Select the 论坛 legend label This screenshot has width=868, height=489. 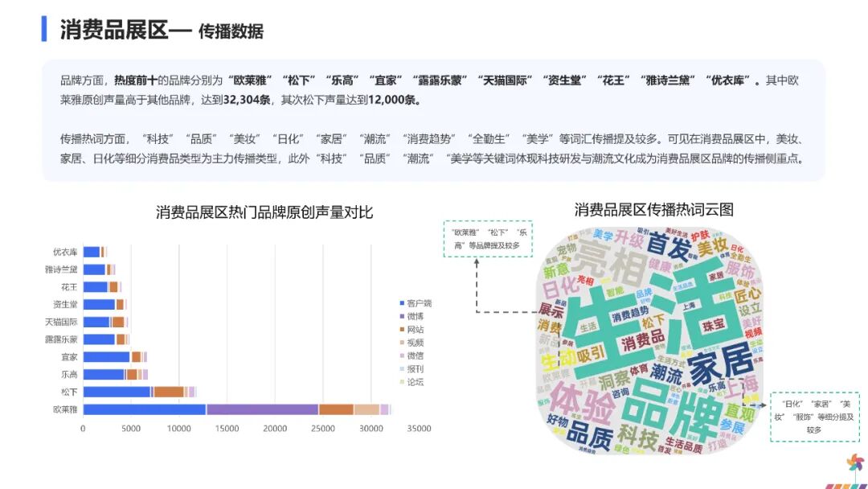pos(416,382)
